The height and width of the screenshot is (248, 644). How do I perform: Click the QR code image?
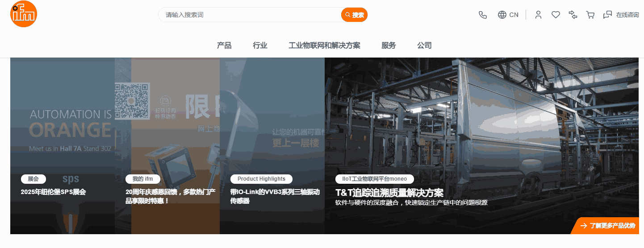pos(132,100)
